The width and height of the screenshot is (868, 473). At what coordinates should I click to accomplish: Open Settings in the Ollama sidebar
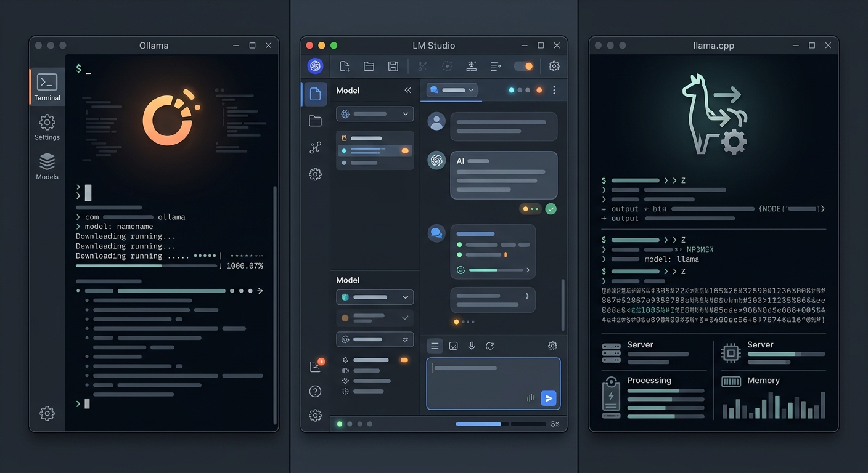tap(47, 127)
